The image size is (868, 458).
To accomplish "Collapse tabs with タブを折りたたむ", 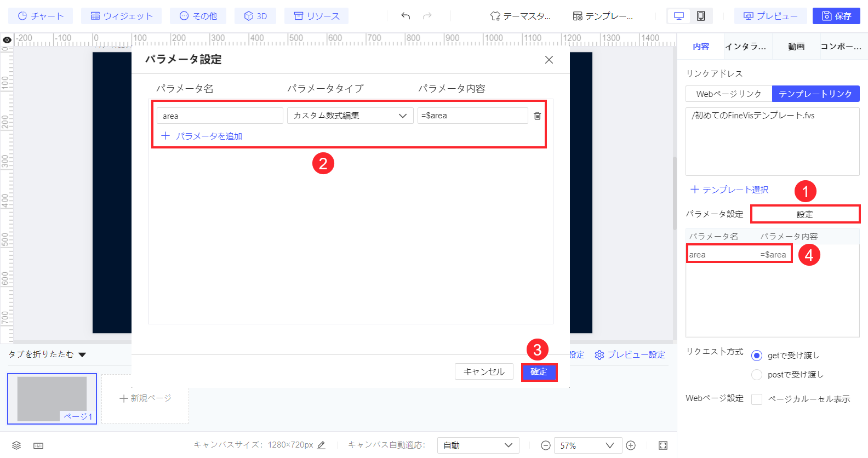I will tap(47, 354).
